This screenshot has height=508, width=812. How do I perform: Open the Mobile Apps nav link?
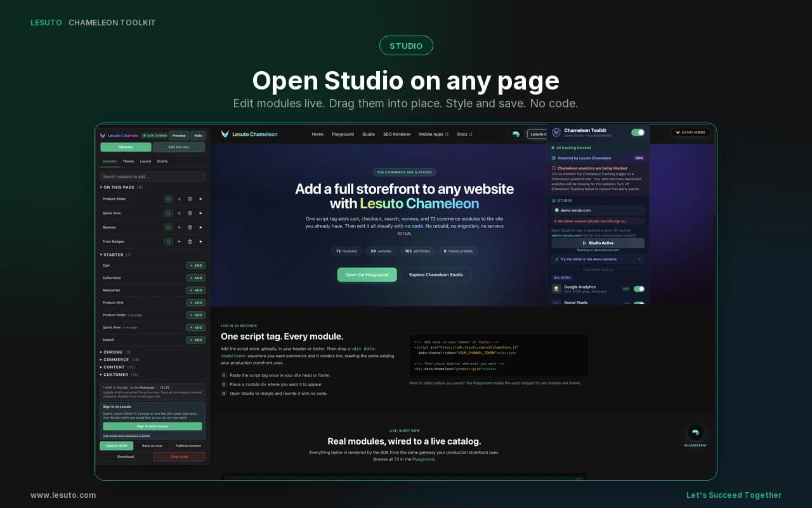[x=434, y=134]
